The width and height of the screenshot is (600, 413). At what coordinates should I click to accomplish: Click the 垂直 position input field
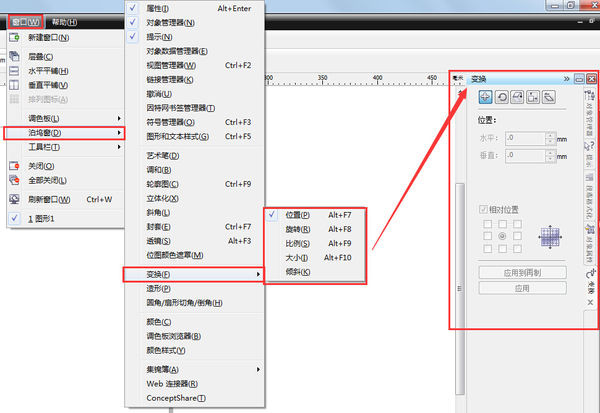(526, 156)
